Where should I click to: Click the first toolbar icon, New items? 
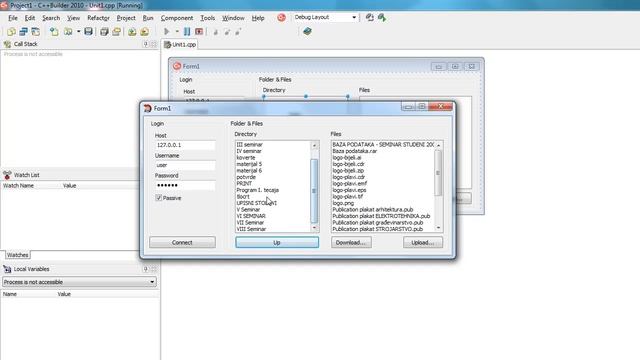pos(11,31)
